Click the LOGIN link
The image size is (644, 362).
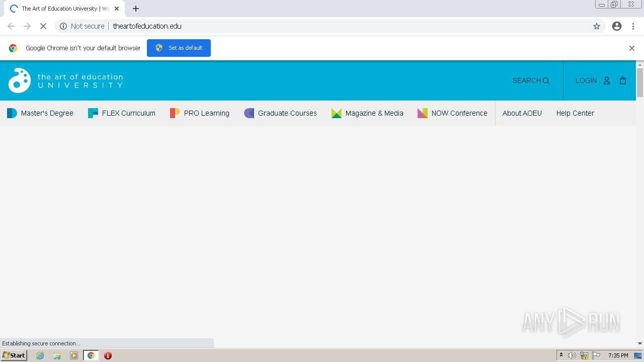[x=586, y=80]
